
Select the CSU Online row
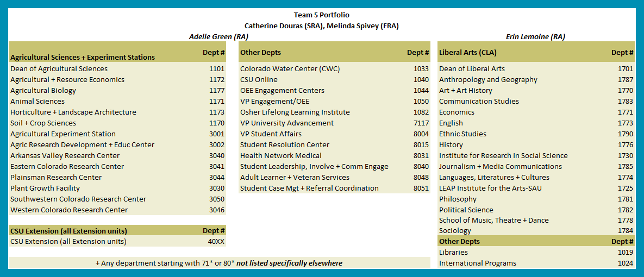pyautogui.click(x=259, y=80)
